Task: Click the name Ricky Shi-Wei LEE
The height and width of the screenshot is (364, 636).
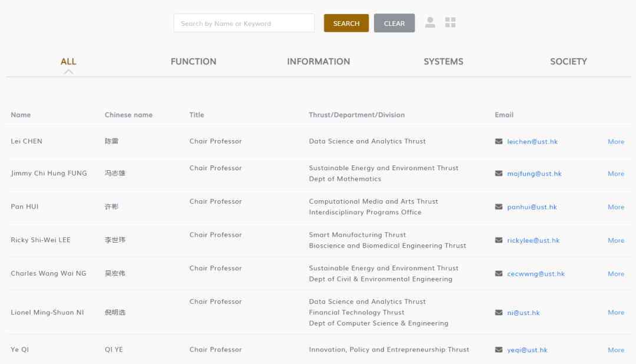Action: pyautogui.click(x=41, y=239)
